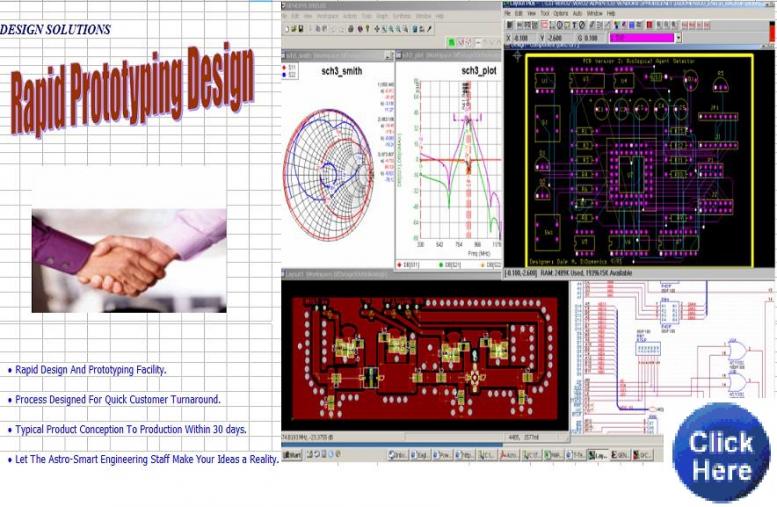Click the four-arrow pan icon in Genesys toolbar
This screenshot has width=777, height=507.
(377, 29)
